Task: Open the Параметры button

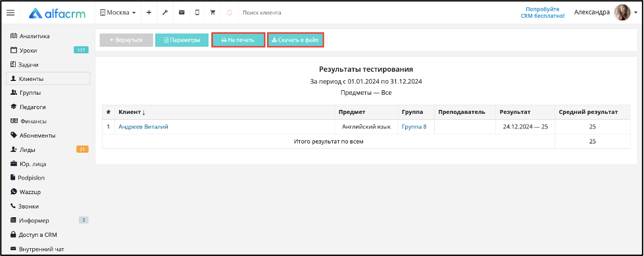Action: 182,40
